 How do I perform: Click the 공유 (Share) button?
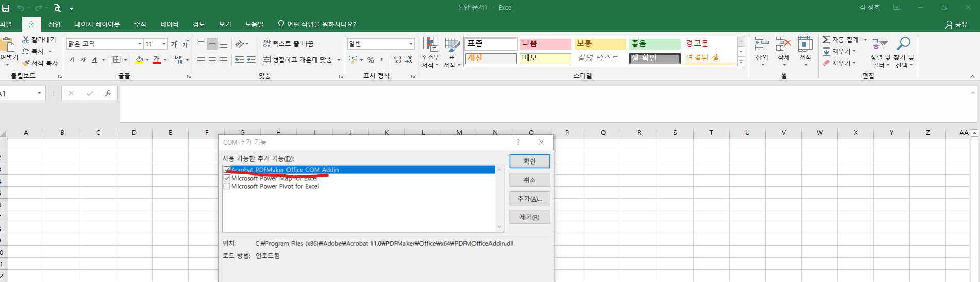957,24
